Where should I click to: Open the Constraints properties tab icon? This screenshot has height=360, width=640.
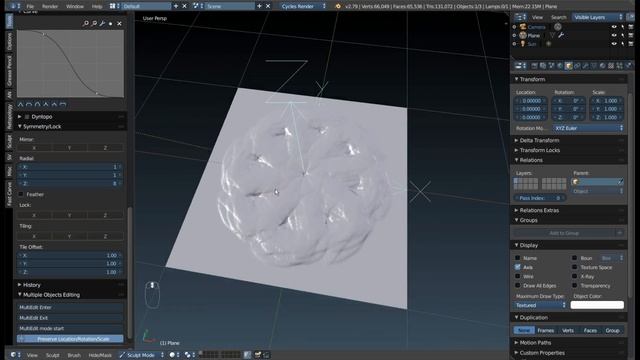click(577, 66)
